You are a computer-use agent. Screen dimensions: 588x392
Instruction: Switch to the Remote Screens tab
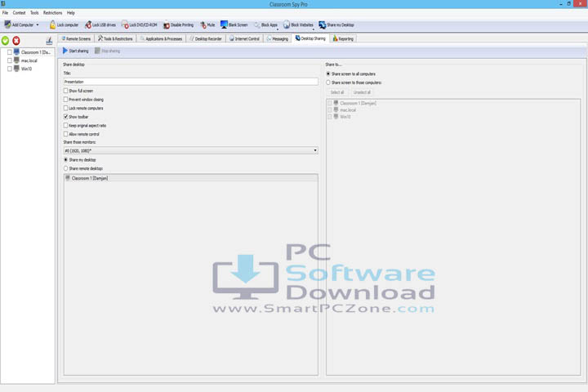coord(77,38)
